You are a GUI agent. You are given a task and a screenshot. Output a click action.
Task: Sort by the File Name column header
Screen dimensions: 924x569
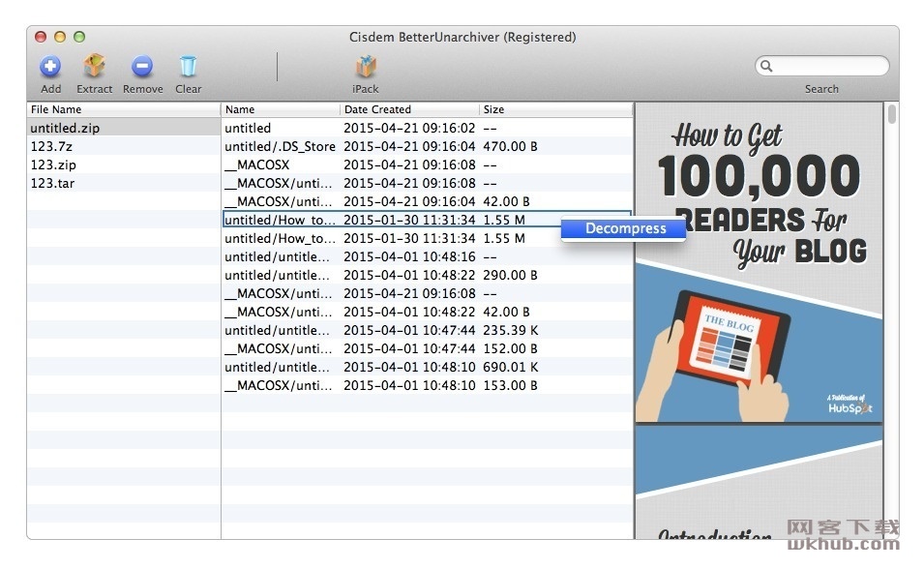pyautogui.click(x=124, y=109)
